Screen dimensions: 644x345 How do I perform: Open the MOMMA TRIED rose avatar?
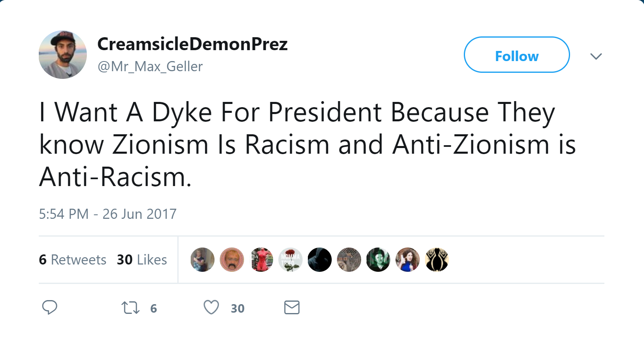tap(290, 260)
